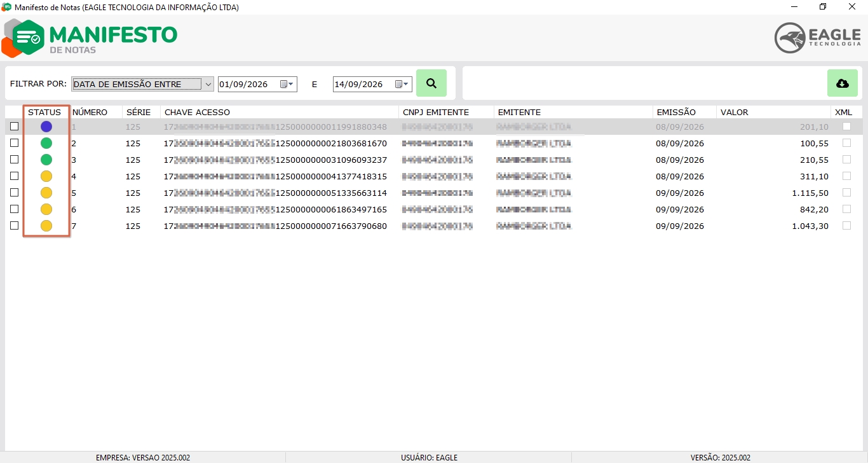Click the SÉRIE column header
Screen dimensions: 868x463
pos(141,112)
